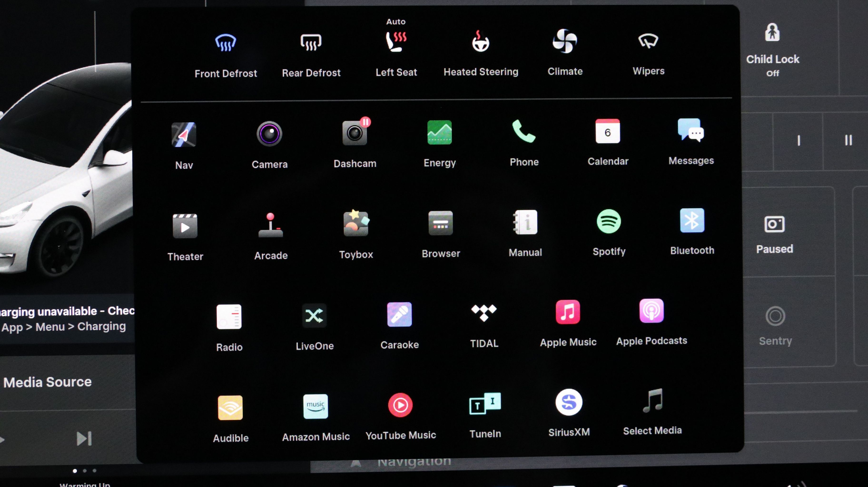The height and width of the screenshot is (487, 868).
Task: Open the Toybox app
Action: (x=356, y=224)
